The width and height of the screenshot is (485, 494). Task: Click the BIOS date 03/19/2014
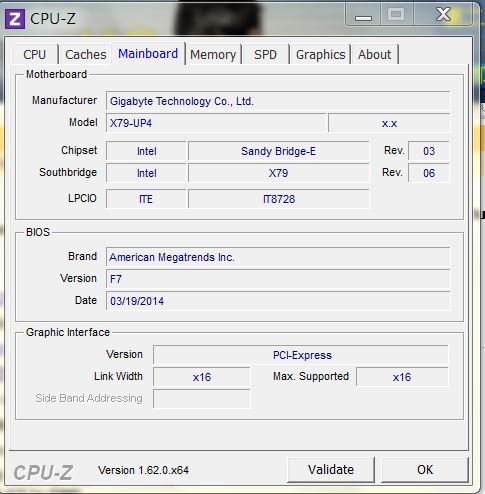pyautogui.click(x=278, y=301)
